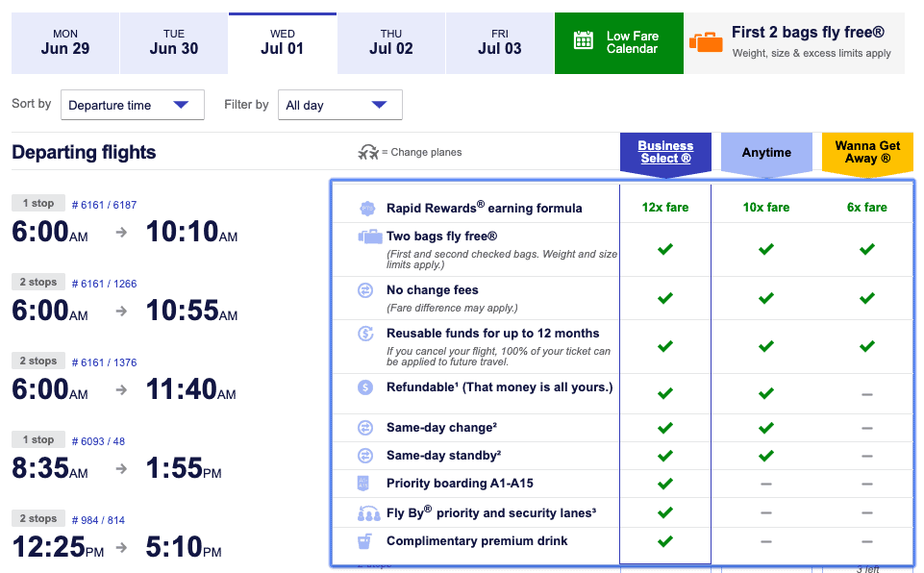Click the Business Select fare header link
924x573 pixels.
coord(665,152)
